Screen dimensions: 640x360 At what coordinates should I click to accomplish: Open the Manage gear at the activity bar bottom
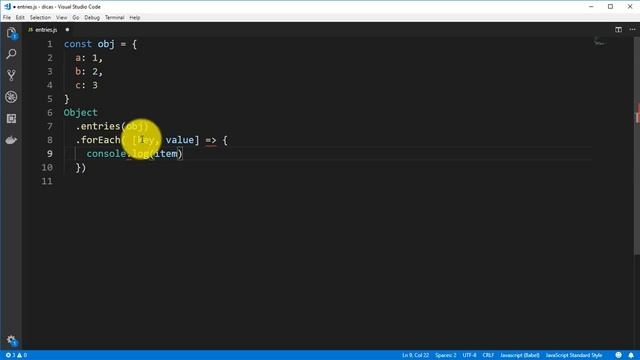coord(11,340)
